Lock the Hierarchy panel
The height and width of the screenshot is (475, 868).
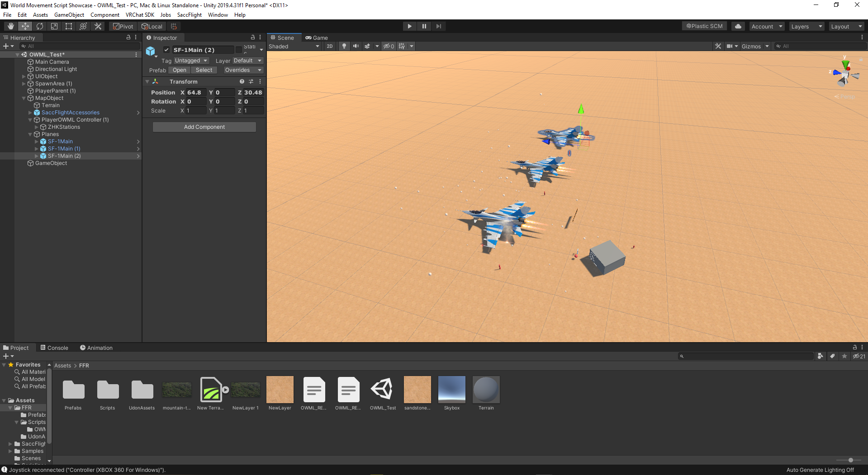pyautogui.click(x=128, y=38)
